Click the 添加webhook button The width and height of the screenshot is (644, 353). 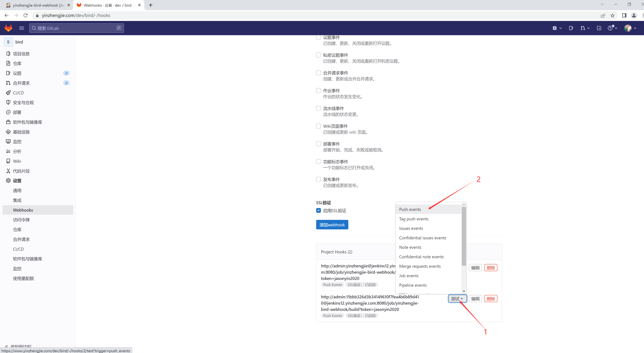point(332,225)
